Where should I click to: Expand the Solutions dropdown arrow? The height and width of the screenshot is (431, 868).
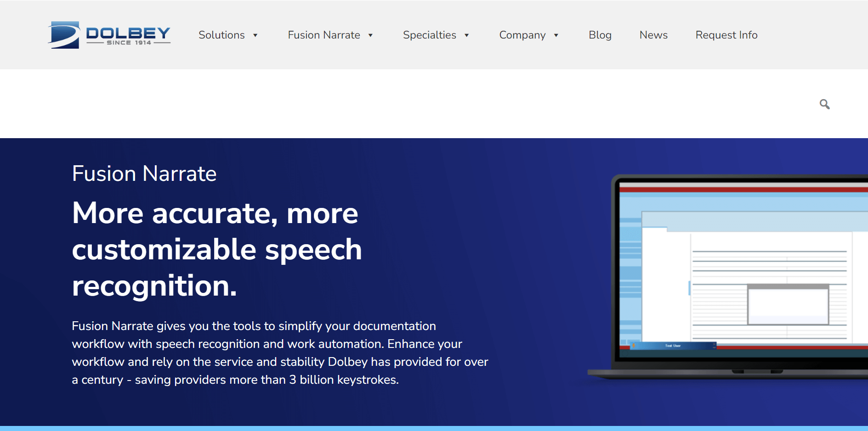click(x=255, y=35)
